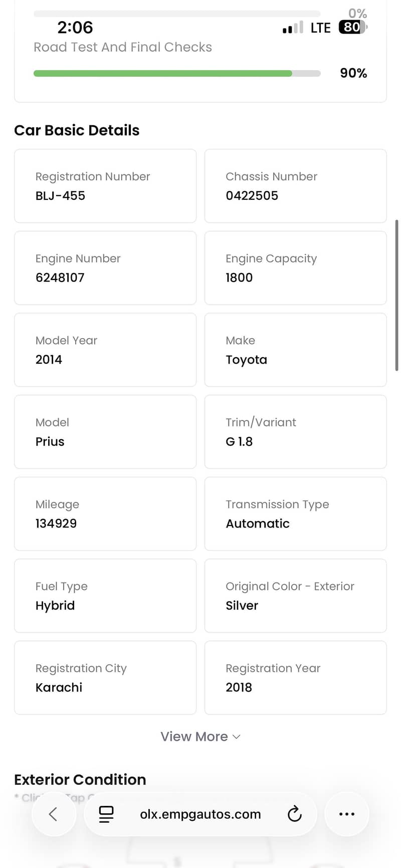Click the Exterior Condition section heading
Image resolution: width=401 pixels, height=868 pixels.
80,779
